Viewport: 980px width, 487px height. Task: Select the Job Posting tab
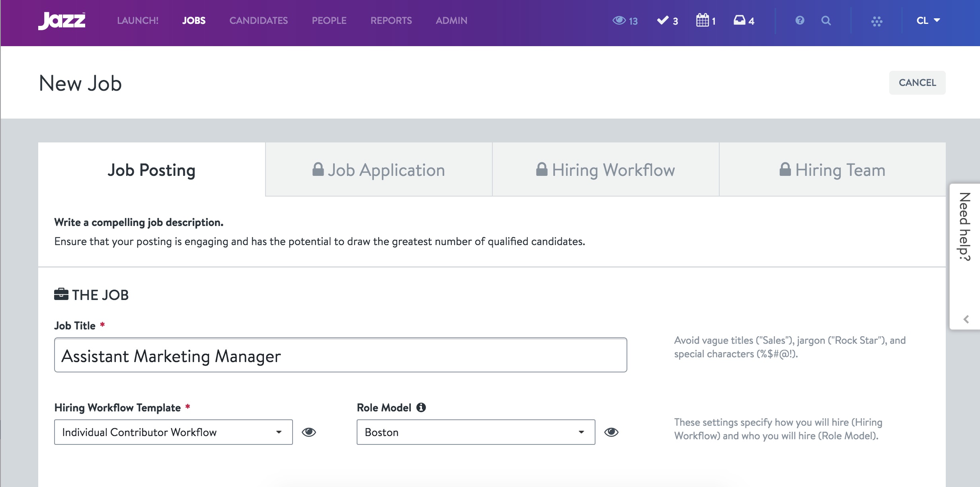152,170
